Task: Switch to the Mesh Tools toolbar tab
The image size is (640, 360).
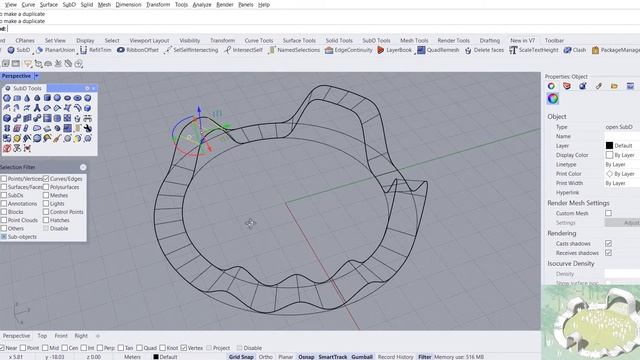Action: point(414,40)
